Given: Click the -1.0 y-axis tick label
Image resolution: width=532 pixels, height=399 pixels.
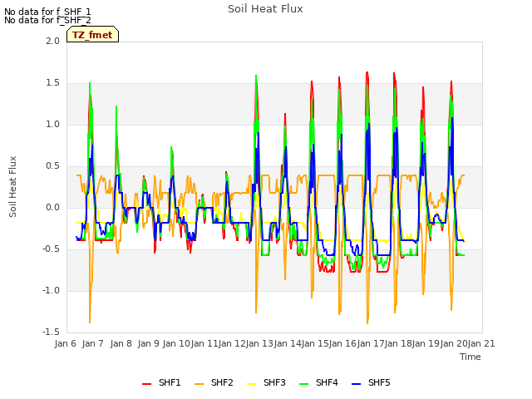Looking at the screenshot, I should click(x=51, y=290).
